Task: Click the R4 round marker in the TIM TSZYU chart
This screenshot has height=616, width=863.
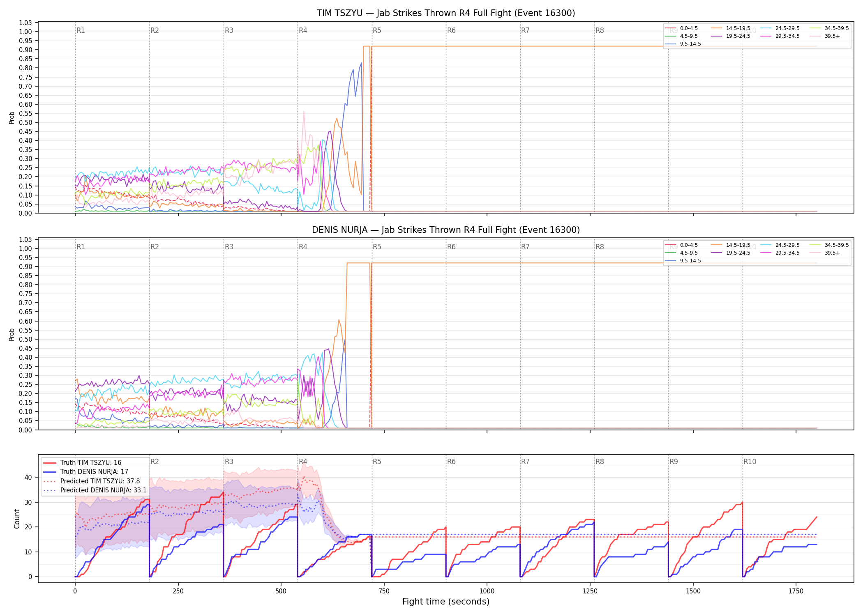Action: coord(303,30)
